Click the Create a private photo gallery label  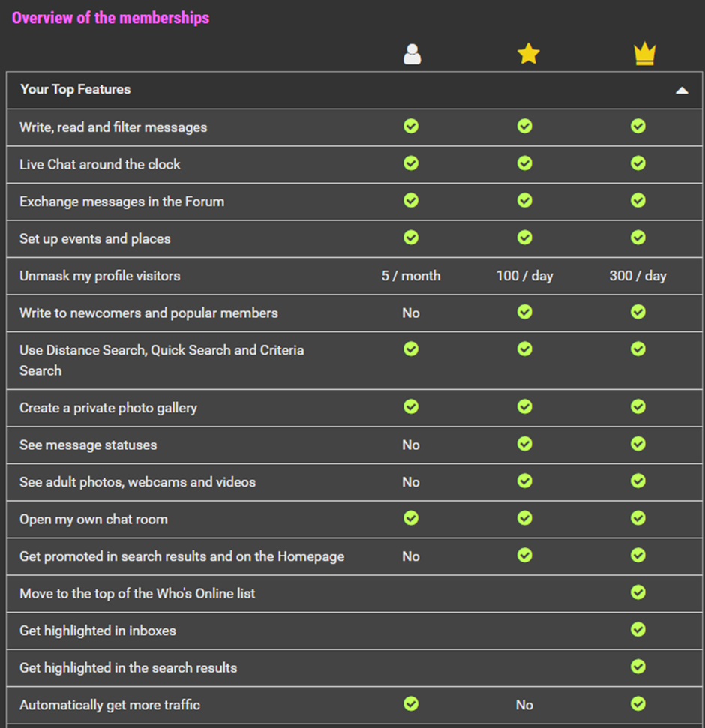click(x=108, y=408)
